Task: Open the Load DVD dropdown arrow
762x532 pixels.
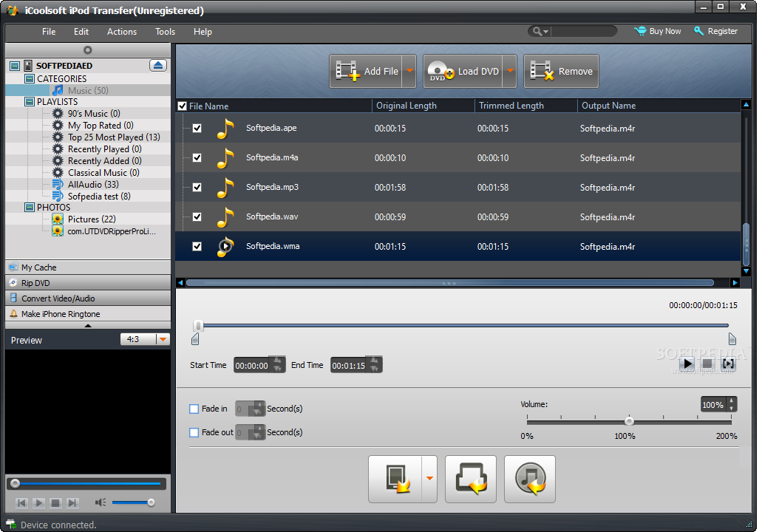Action: point(510,71)
